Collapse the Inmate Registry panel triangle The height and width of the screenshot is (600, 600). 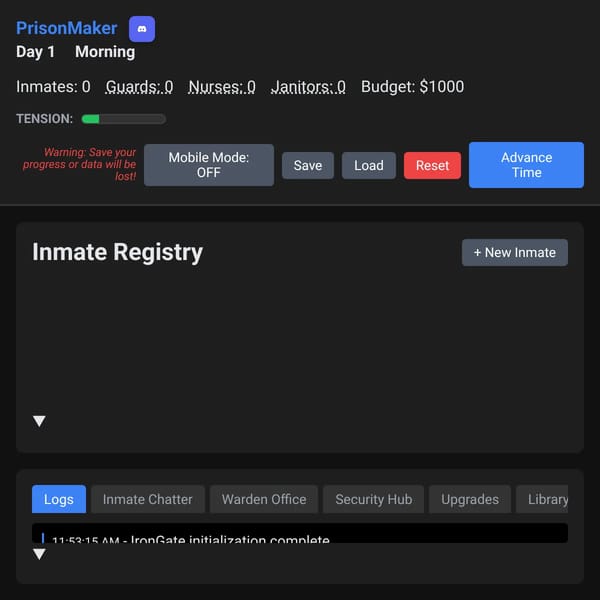click(x=39, y=421)
